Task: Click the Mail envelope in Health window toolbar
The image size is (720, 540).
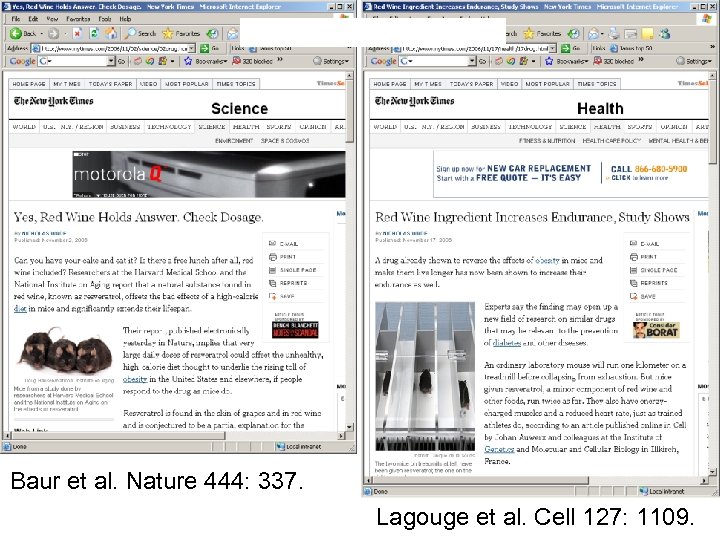Action: 593,34
